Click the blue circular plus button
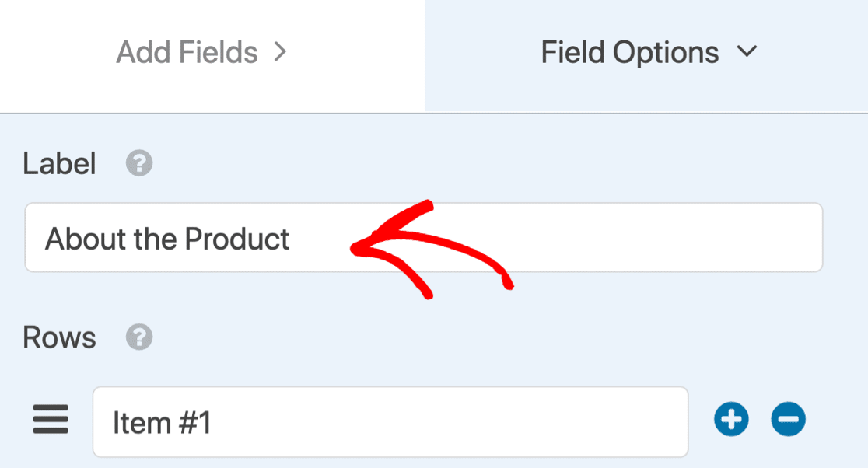 tap(731, 419)
